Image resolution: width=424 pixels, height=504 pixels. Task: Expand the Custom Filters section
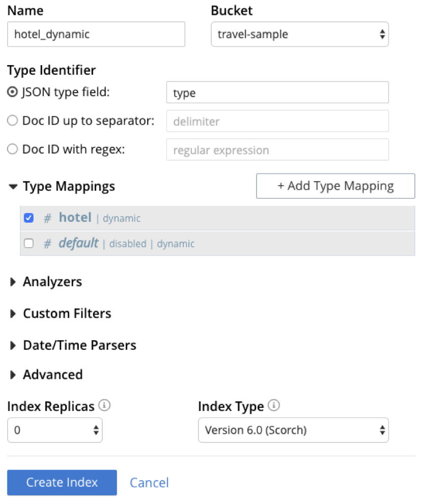pos(13,313)
